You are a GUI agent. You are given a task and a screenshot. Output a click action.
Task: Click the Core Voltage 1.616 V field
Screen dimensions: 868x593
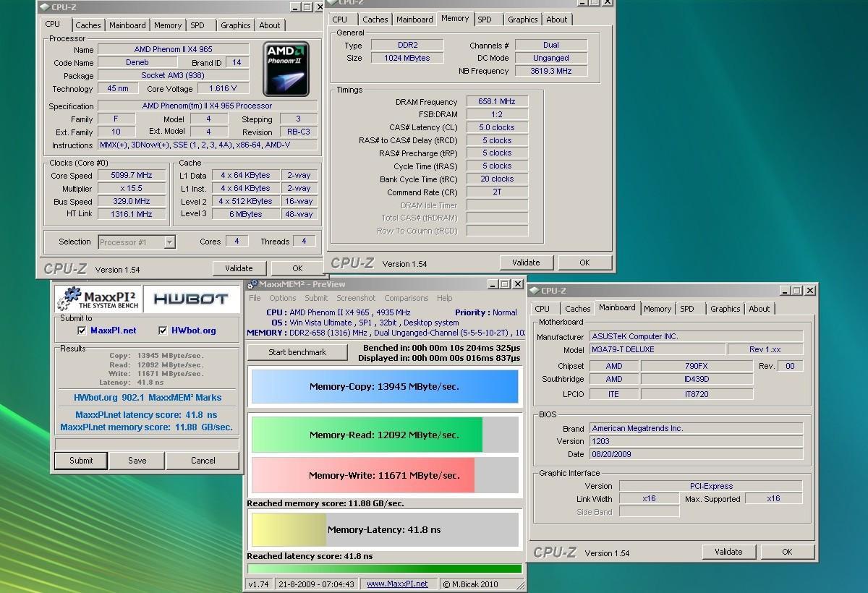[x=223, y=89]
